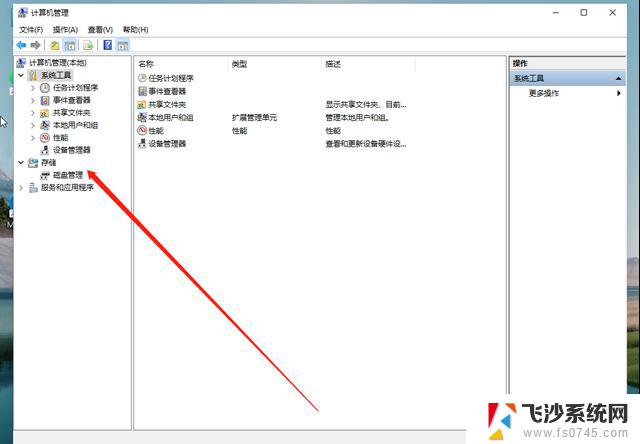640x444 pixels.
Task: Expand the 共享文件夹 tree node
Action: coord(33,113)
